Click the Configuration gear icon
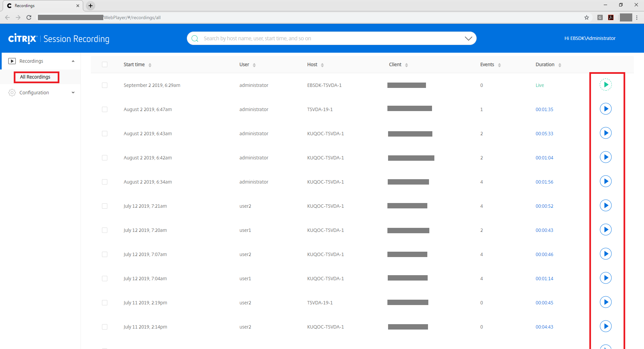This screenshot has height=349, width=644. (12, 93)
